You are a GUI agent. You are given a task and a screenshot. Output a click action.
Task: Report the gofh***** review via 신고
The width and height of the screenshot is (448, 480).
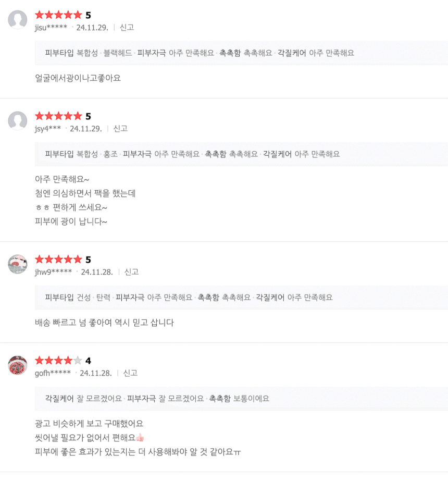pos(130,373)
